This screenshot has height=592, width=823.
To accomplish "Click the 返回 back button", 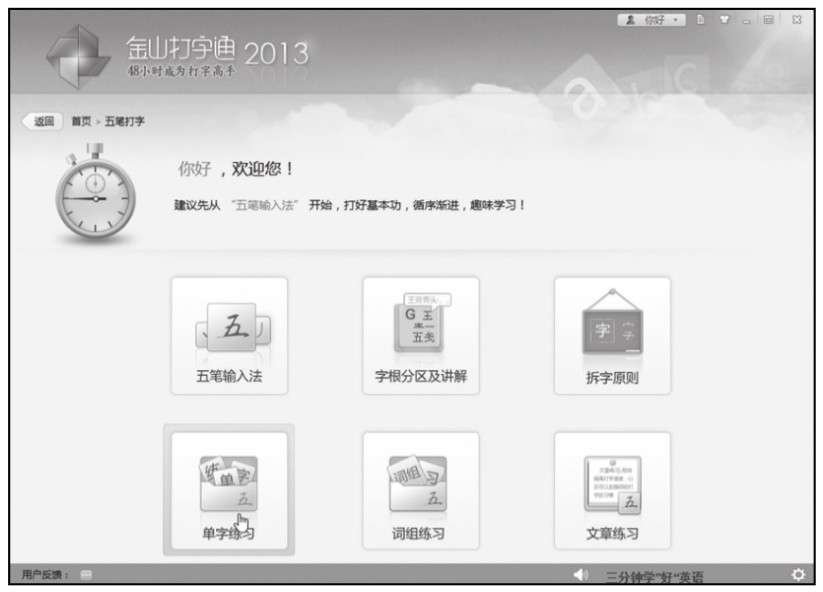I will [x=43, y=121].
